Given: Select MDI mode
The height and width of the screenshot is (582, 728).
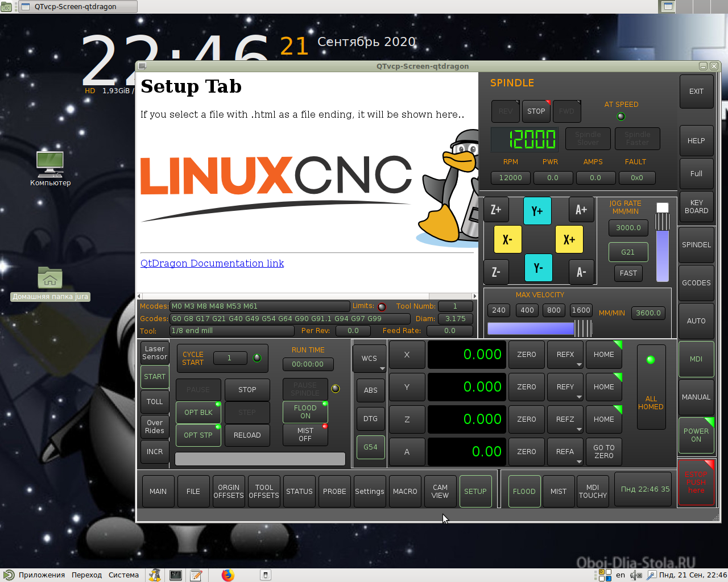Looking at the screenshot, I should tap(696, 359).
